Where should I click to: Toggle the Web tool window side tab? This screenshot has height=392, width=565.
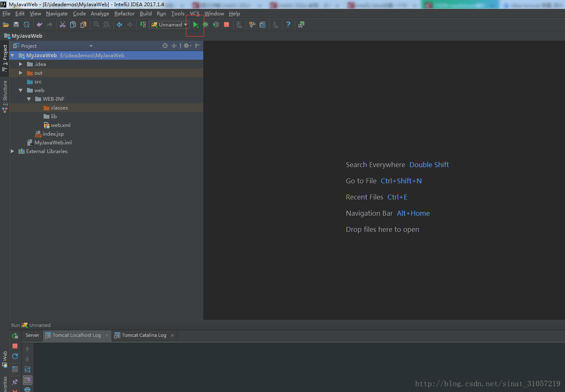[5, 359]
